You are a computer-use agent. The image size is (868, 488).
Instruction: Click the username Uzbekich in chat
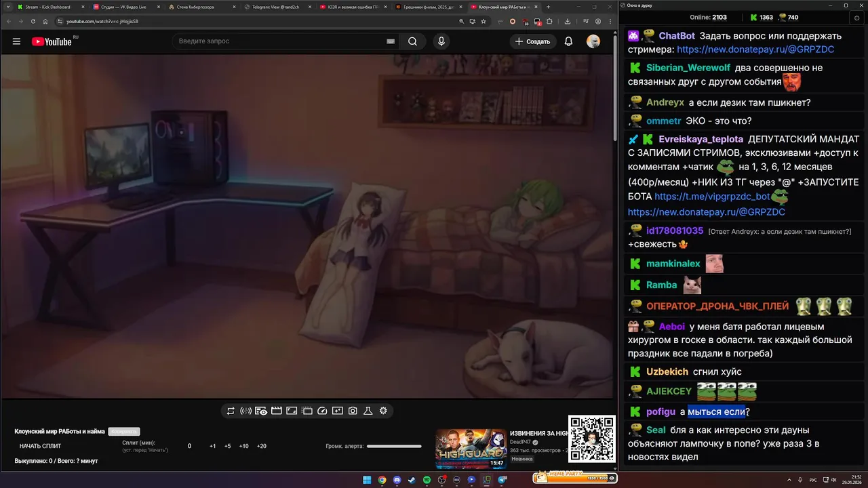point(667,371)
